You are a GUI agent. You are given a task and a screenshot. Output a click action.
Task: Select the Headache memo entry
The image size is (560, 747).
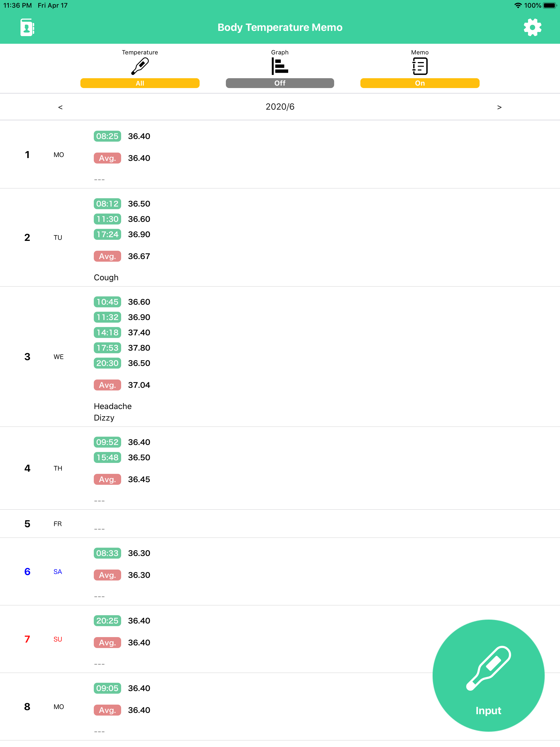(x=112, y=406)
